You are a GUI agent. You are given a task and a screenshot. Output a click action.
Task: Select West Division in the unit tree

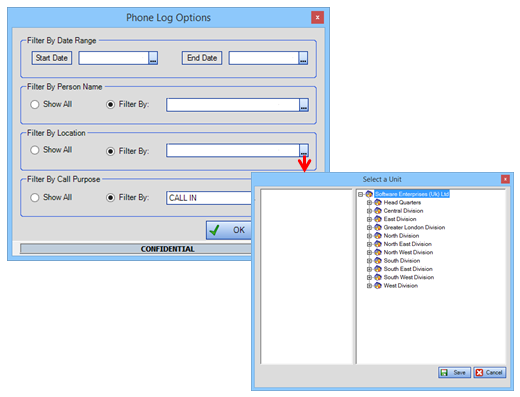point(401,286)
